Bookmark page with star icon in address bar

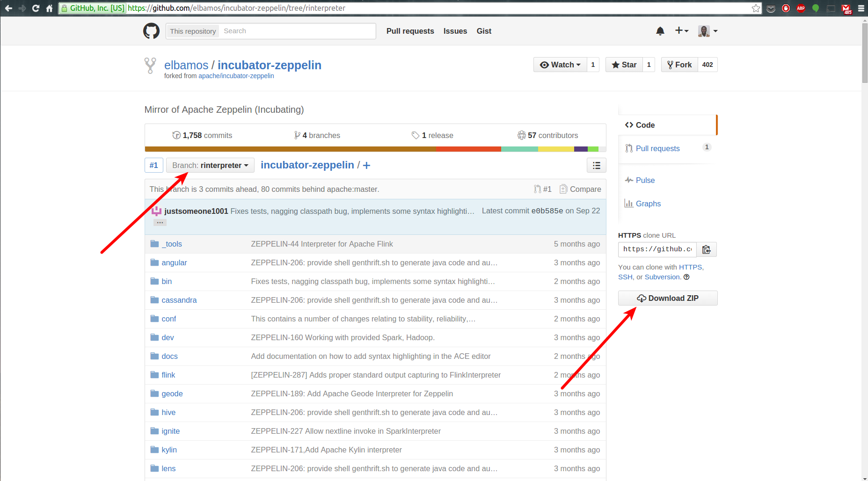[756, 8]
